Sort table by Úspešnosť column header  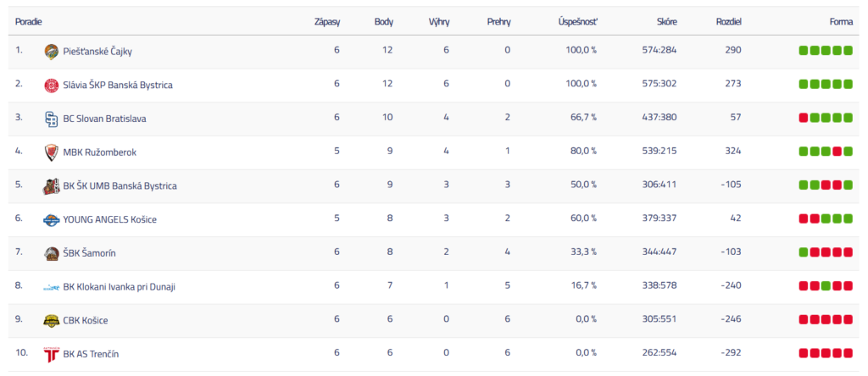[x=577, y=20]
